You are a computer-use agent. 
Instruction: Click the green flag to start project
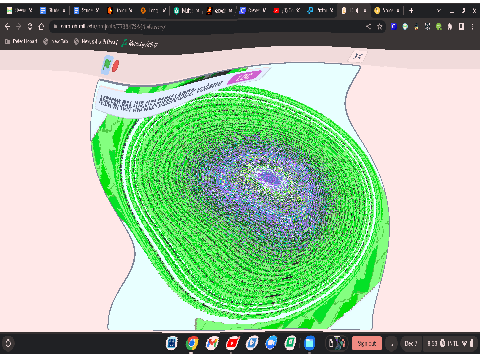[106, 64]
